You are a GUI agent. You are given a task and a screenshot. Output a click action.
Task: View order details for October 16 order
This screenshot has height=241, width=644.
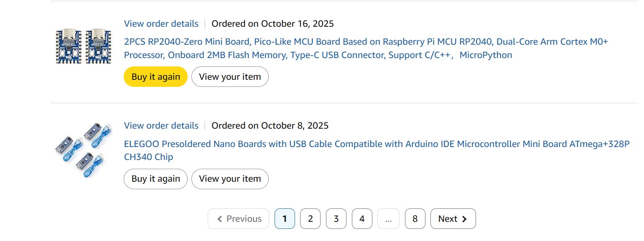pos(161,24)
